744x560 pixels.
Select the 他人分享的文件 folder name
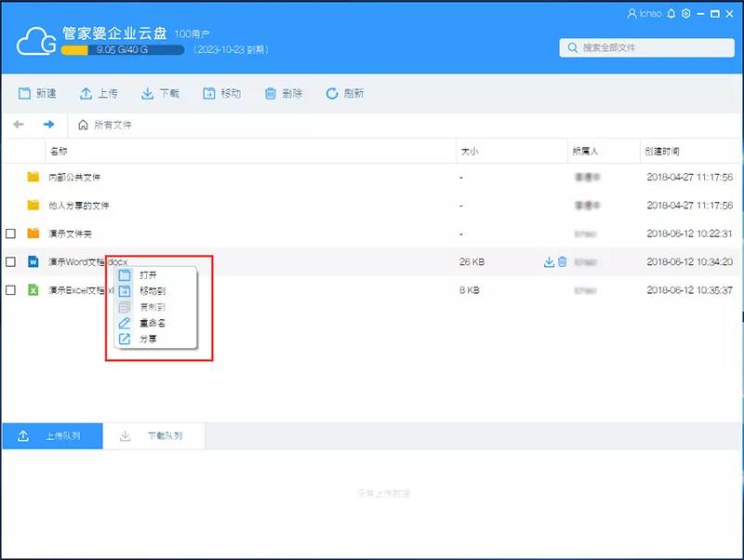[79, 206]
